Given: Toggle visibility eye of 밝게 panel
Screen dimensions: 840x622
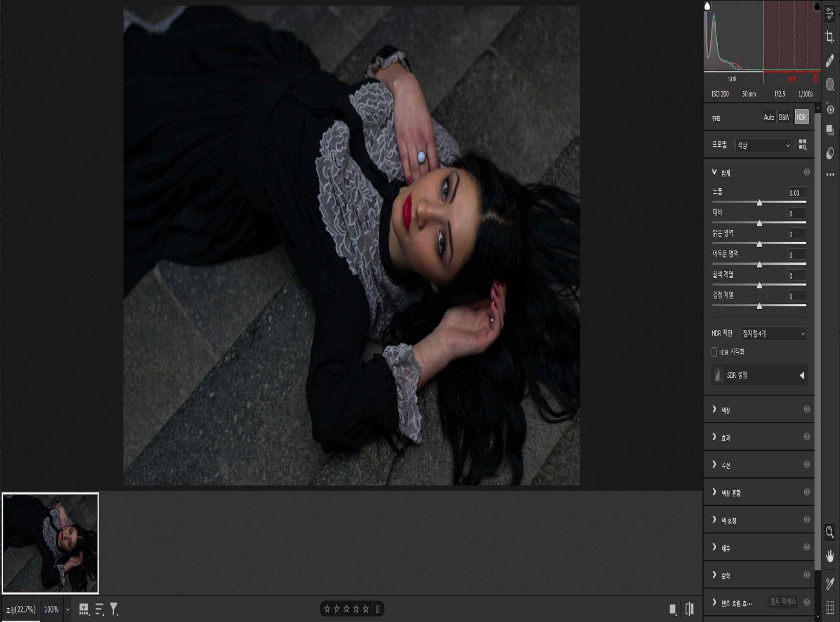Looking at the screenshot, I should pos(806,172).
